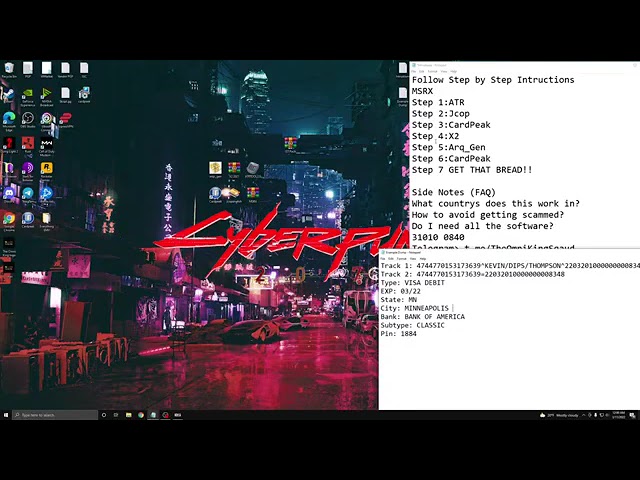This screenshot has height=480, width=640.
Task: Open Cortana circle on the taskbar
Action: tap(104, 415)
